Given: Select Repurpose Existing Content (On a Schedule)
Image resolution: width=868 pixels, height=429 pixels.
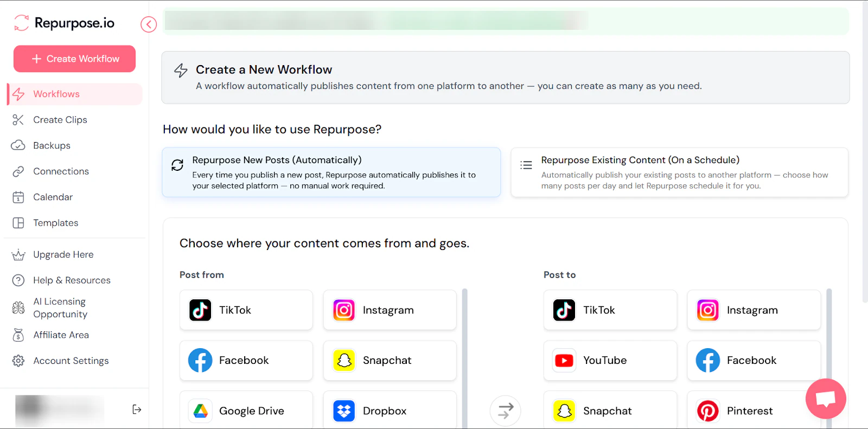Looking at the screenshot, I should coord(679,172).
